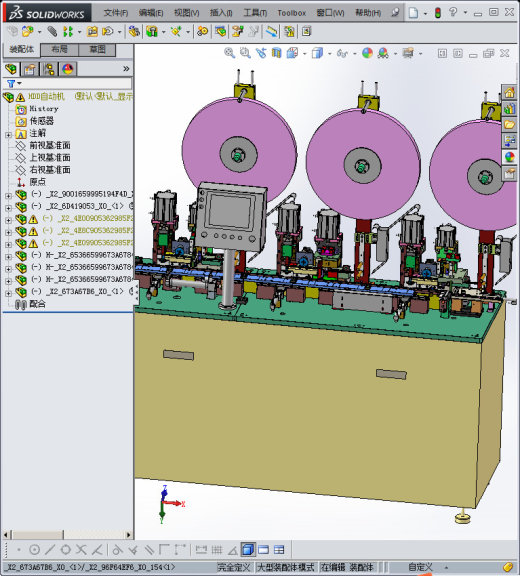Open the filter dropdown arrow in tree

coord(19,83)
